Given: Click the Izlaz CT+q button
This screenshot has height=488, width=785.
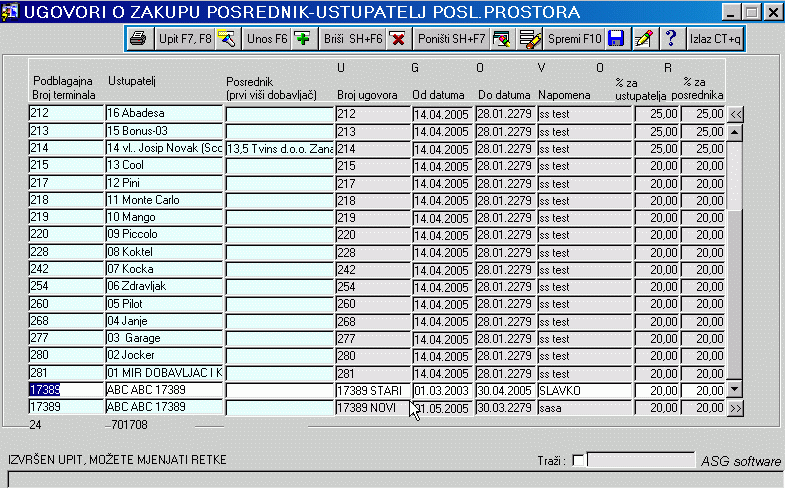Looking at the screenshot, I should click(x=715, y=39).
